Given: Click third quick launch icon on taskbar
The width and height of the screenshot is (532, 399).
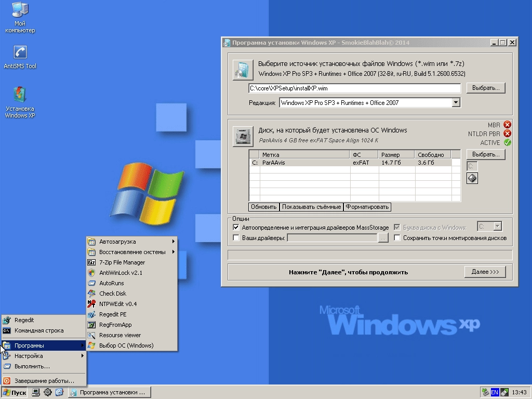Looking at the screenshot, I should [x=59, y=392].
